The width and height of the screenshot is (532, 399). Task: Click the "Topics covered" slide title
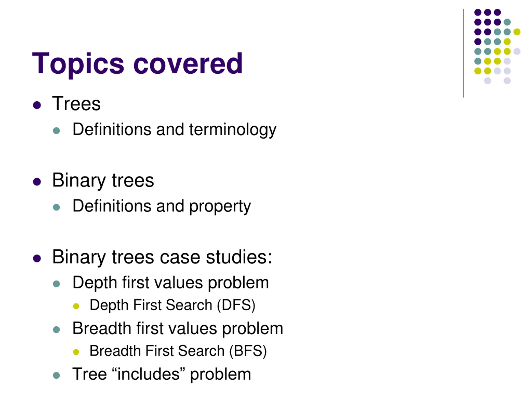[x=137, y=64]
